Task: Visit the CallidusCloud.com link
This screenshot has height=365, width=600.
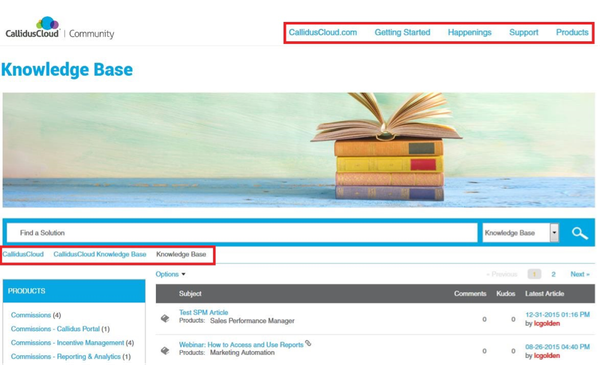Action: tap(323, 33)
